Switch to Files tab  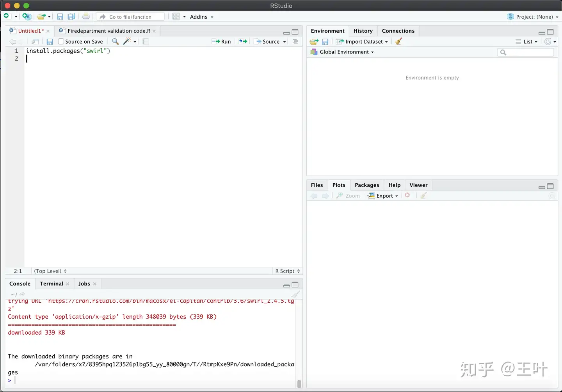click(x=317, y=185)
